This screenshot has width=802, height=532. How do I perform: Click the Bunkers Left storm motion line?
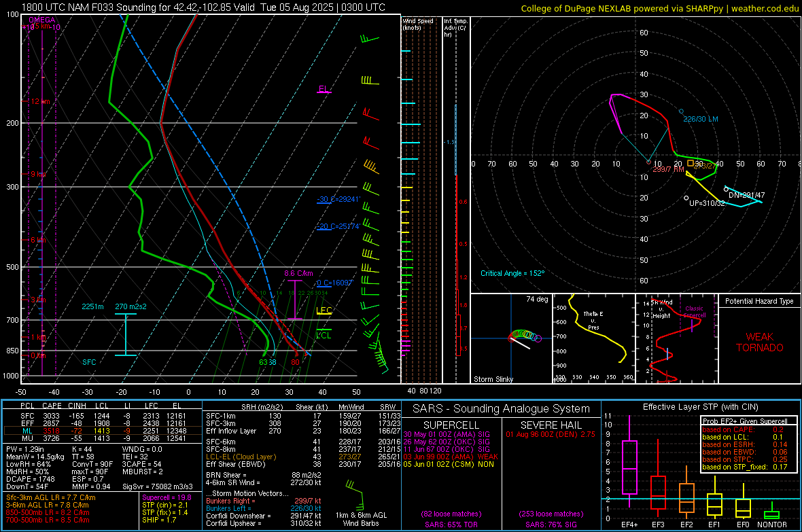tap(264, 508)
